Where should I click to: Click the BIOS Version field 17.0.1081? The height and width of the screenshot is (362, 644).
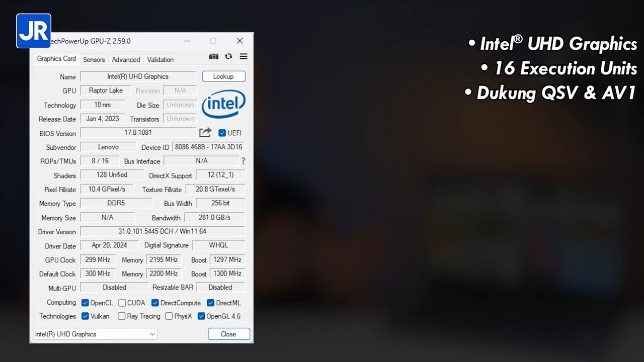point(138,133)
